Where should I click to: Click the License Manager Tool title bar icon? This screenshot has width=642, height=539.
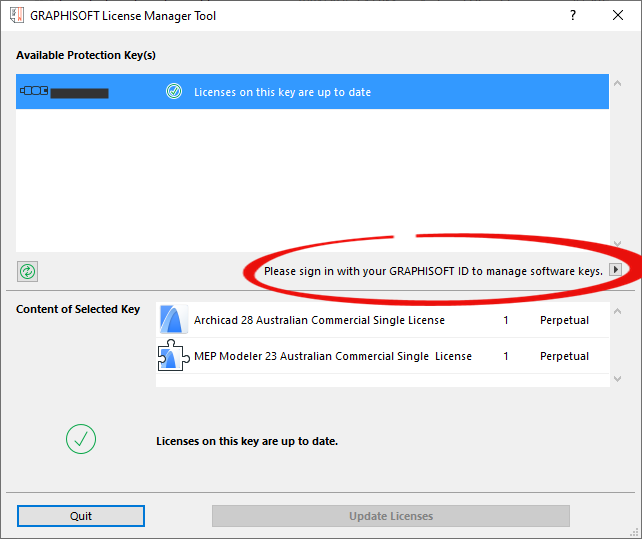click(x=17, y=16)
